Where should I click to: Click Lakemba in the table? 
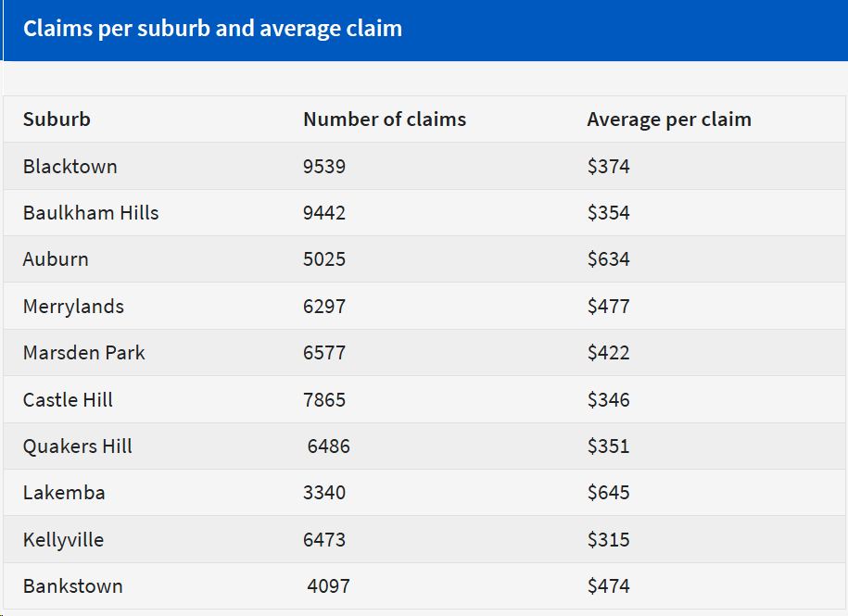(64, 493)
